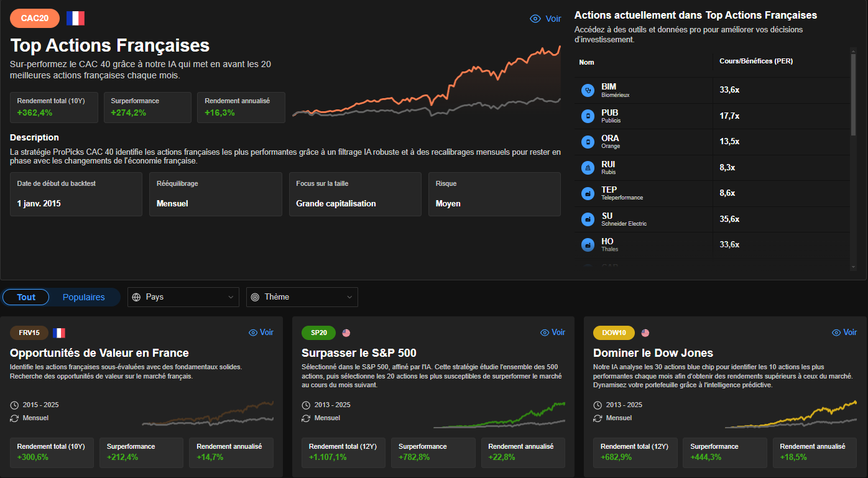Click the clock icon in SP20 card
This screenshot has height=478, width=868.
click(306, 405)
